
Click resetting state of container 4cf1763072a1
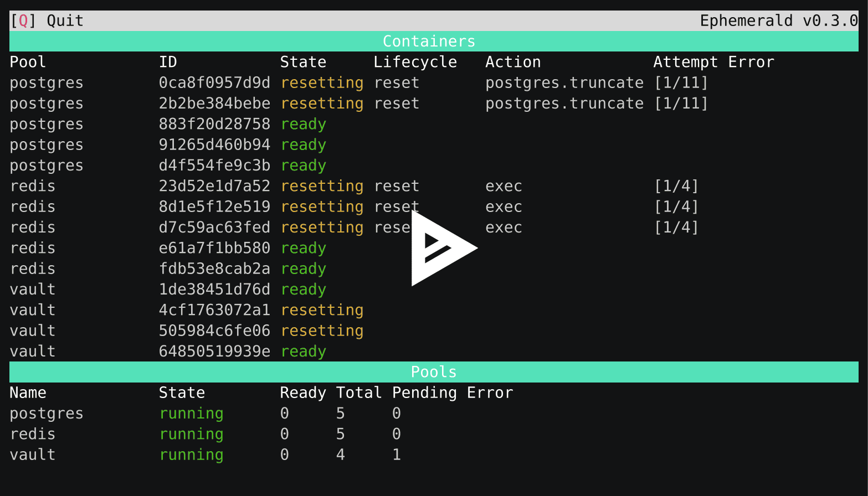(x=322, y=310)
